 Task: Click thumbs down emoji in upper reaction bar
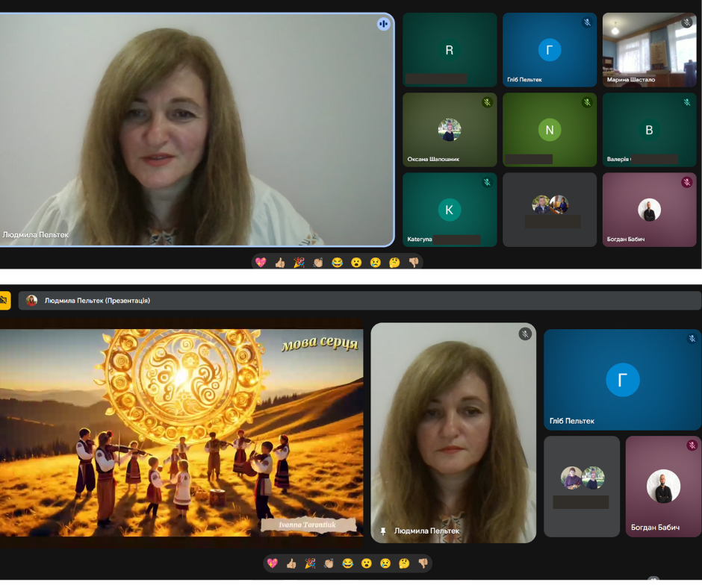click(414, 263)
